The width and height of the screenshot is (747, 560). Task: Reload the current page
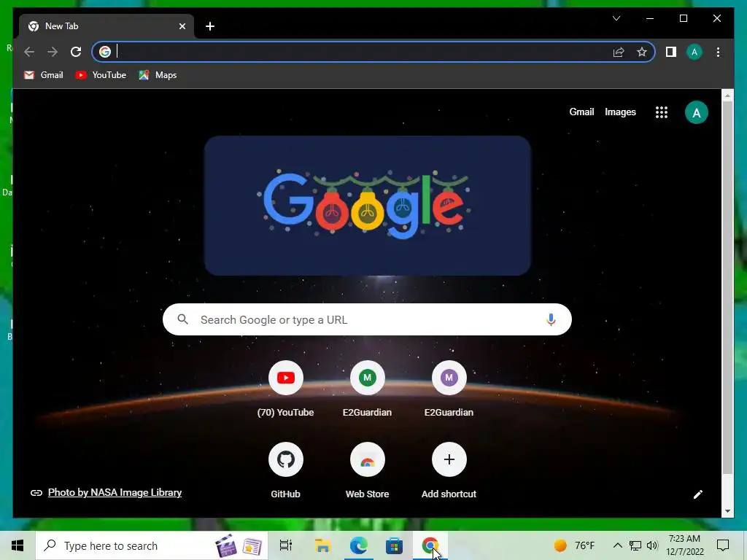click(76, 52)
